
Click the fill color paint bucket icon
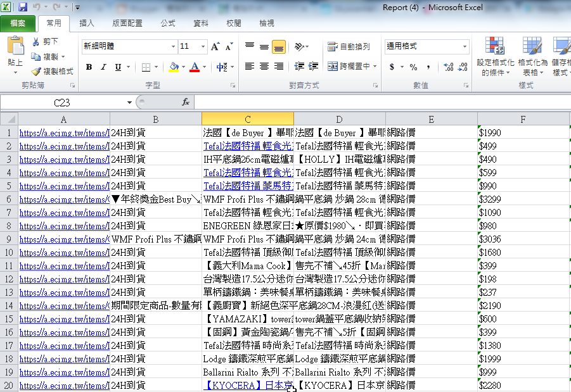coord(174,67)
